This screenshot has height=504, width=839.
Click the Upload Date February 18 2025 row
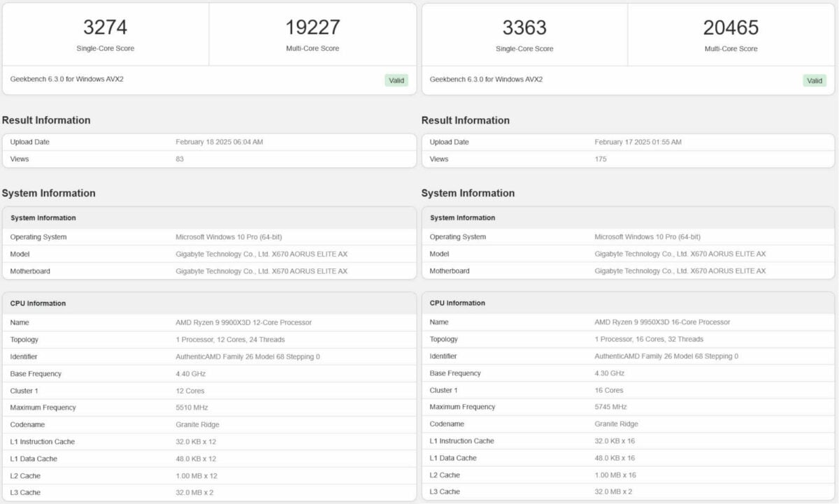220,142
